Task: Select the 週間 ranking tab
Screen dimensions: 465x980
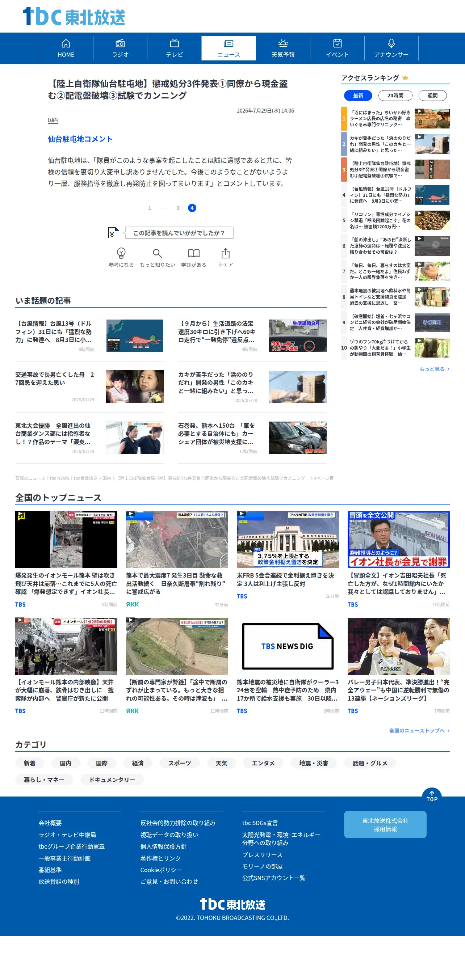Action: (432, 96)
